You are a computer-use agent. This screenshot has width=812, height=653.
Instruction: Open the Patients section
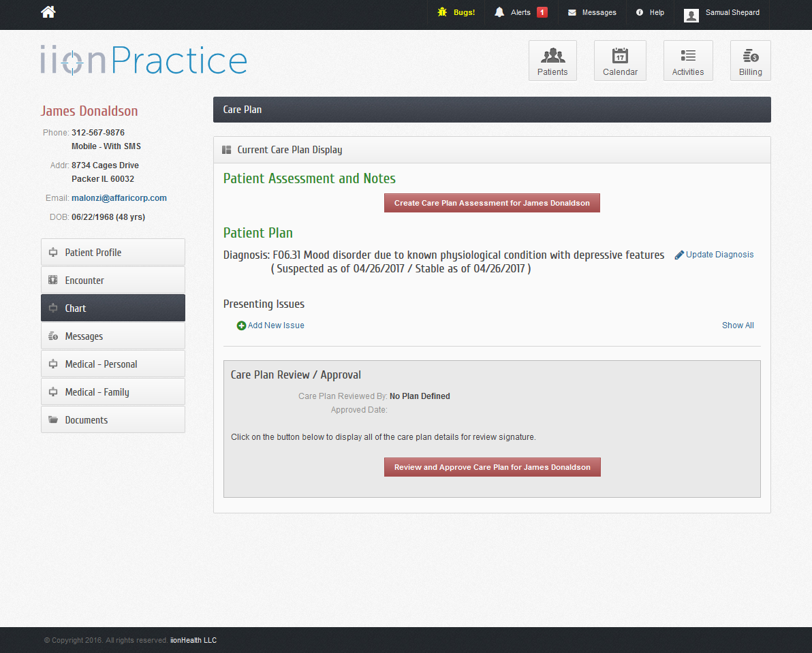(x=552, y=61)
